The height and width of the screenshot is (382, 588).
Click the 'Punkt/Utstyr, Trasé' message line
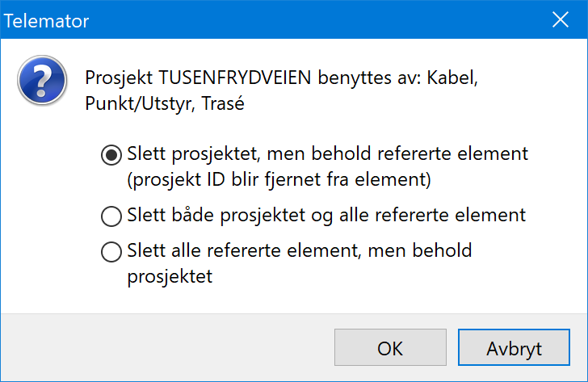coord(165,103)
